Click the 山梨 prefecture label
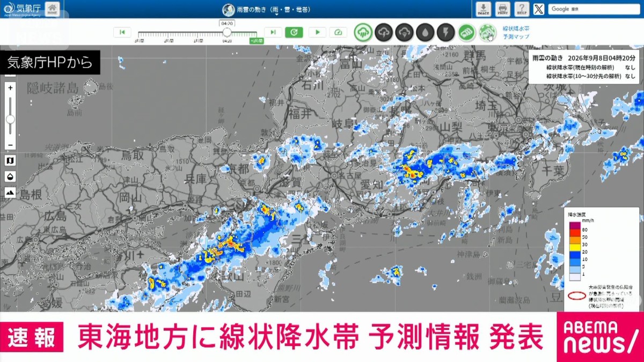The height and width of the screenshot is (362, 644). pyautogui.click(x=451, y=127)
